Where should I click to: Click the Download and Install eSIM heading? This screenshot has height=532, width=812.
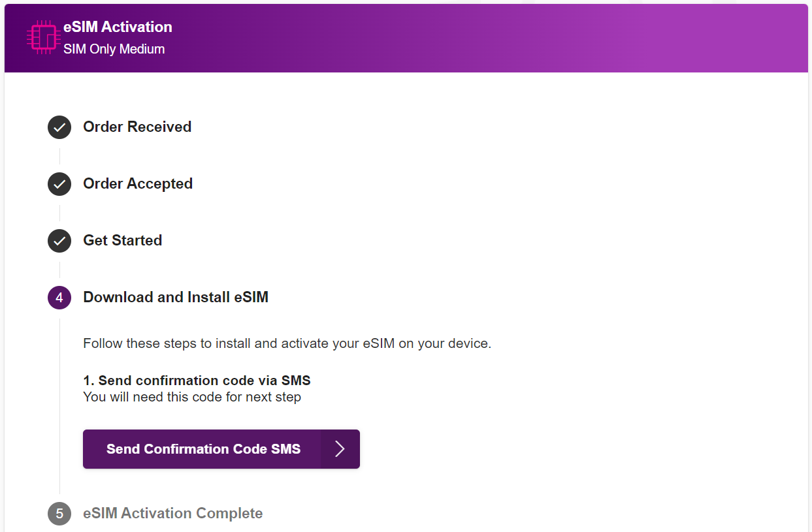point(175,297)
